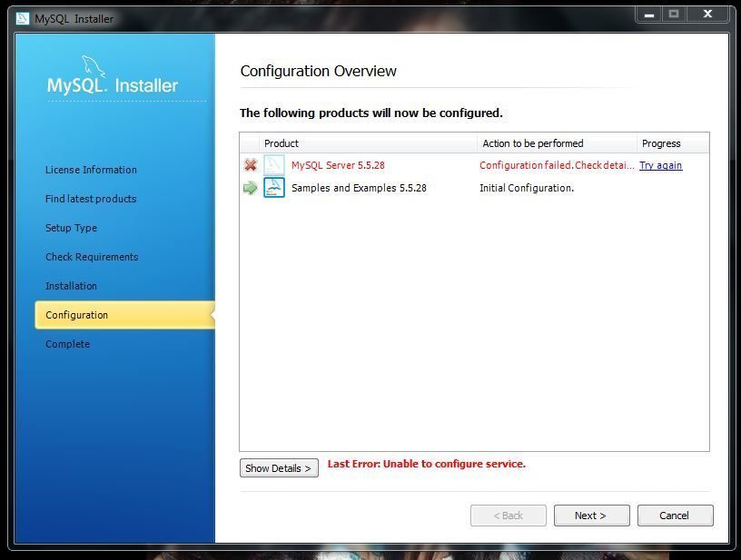Image resolution: width=741 pixels, height=560 pixels.
Task: Click the Last Error message text
Action: [x=426, y=464]
